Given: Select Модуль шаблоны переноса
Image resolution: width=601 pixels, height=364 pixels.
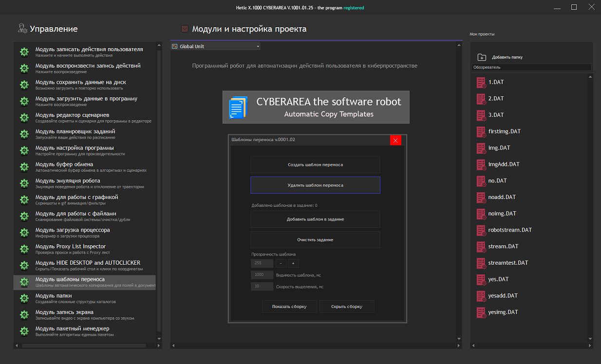Looking at the screenshot, I should click(x=84, y=282).
